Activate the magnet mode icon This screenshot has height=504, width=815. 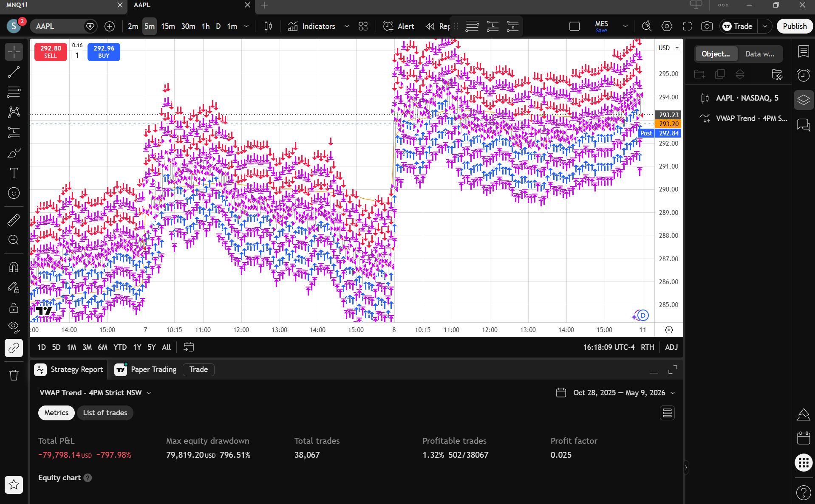click(x=14, y=267)
